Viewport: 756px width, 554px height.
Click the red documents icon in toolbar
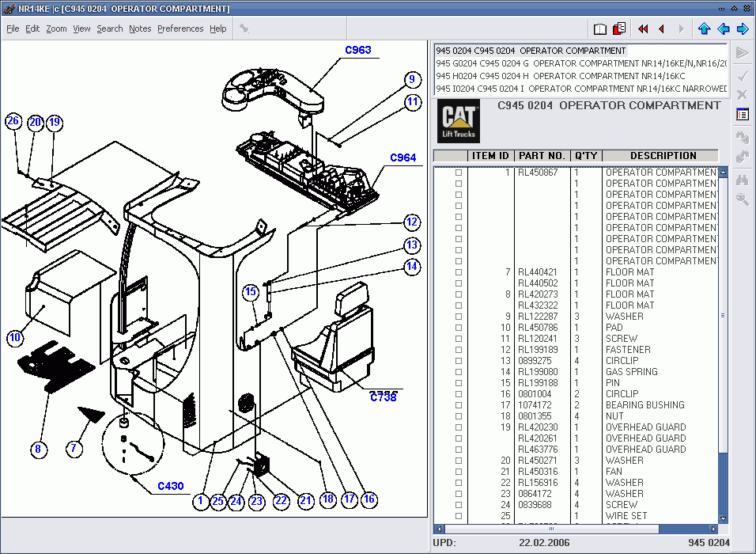619,29
